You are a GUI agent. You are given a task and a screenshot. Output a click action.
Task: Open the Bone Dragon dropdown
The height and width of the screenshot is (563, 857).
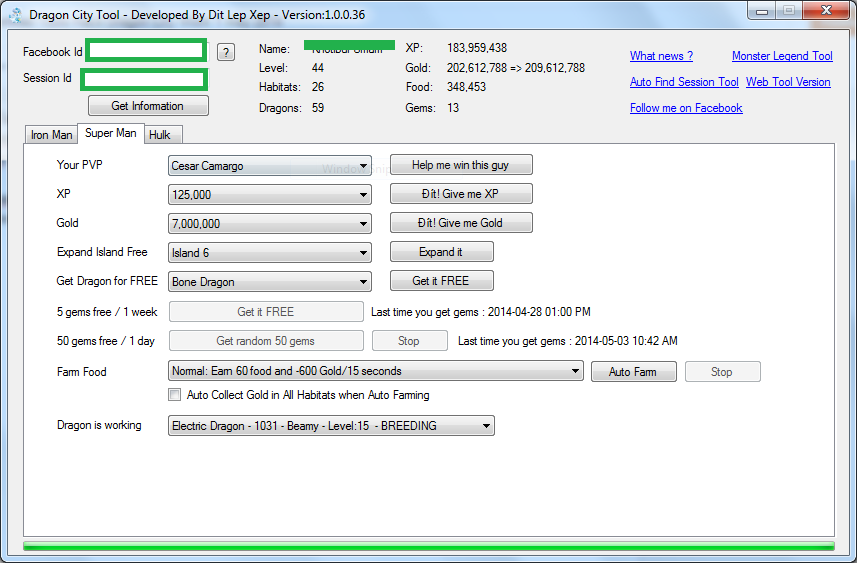(x=269, y=282)
